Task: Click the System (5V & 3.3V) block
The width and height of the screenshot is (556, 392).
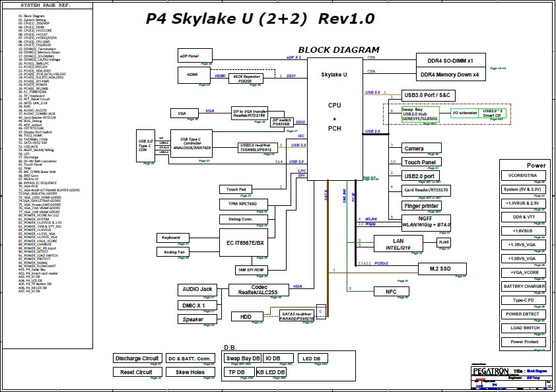Action: click(x=524, y=189)
